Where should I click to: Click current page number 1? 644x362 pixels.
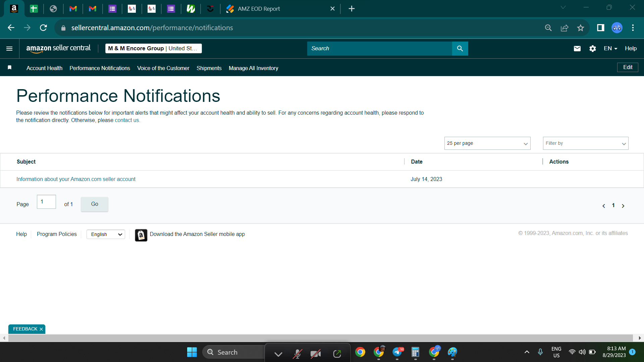click(613, 205)
